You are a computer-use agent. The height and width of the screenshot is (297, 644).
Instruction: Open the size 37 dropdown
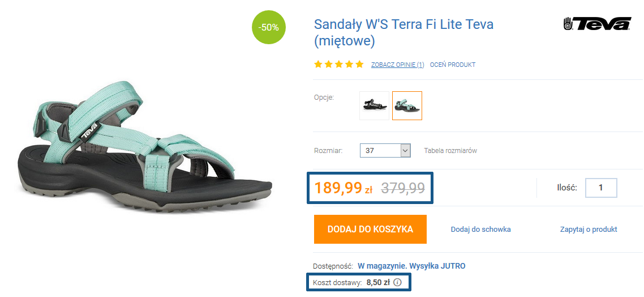click(x=385, y=151)
